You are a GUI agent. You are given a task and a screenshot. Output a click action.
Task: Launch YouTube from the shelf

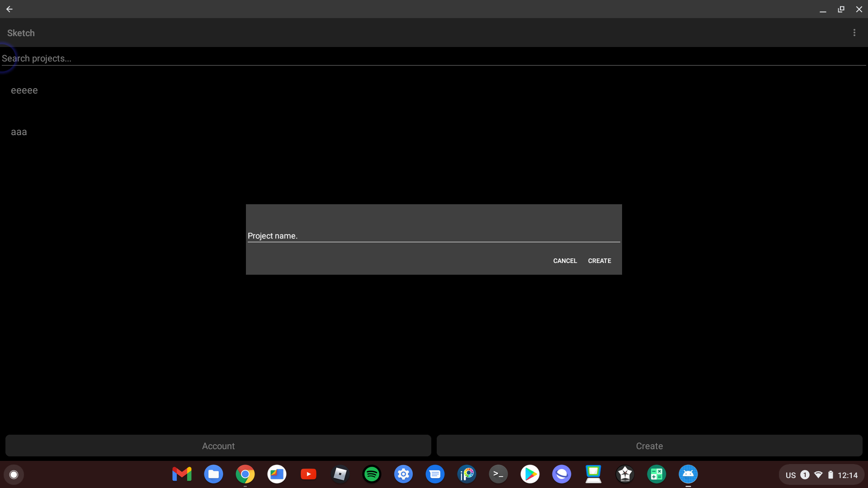(308, 474)
